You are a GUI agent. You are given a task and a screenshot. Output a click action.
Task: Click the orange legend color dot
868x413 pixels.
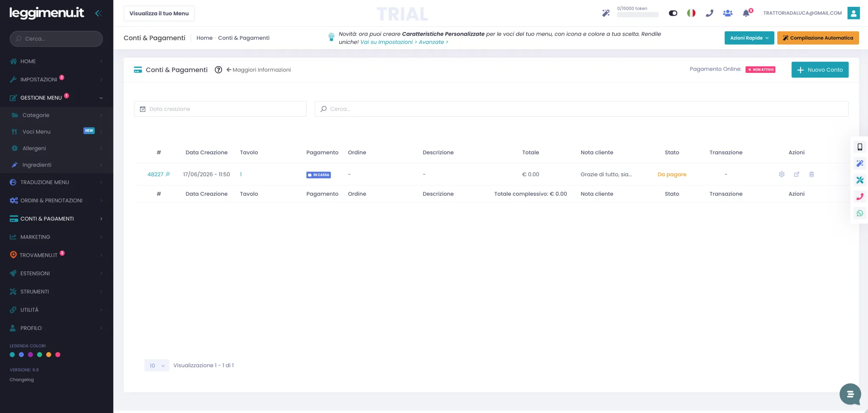(x=49, y=355)
